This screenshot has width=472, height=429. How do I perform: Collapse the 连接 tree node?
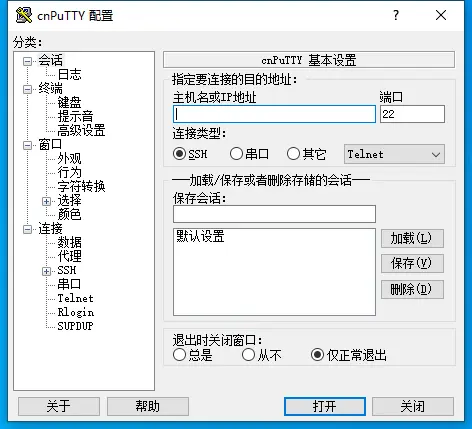[27, 229]
